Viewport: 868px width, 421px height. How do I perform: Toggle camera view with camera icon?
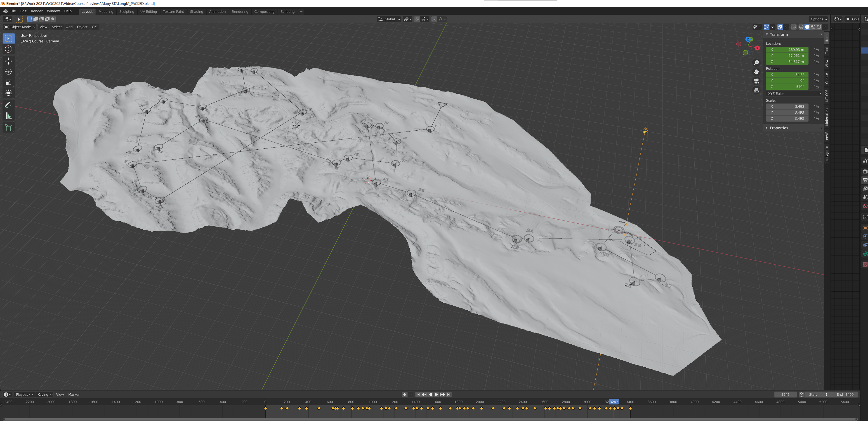(x=757, y=81)
